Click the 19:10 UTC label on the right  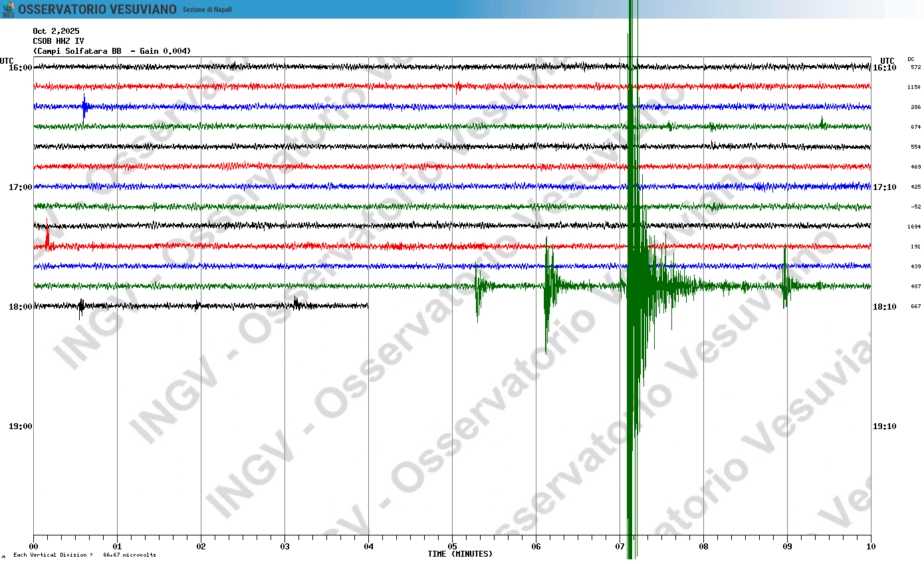pos(886,426)
